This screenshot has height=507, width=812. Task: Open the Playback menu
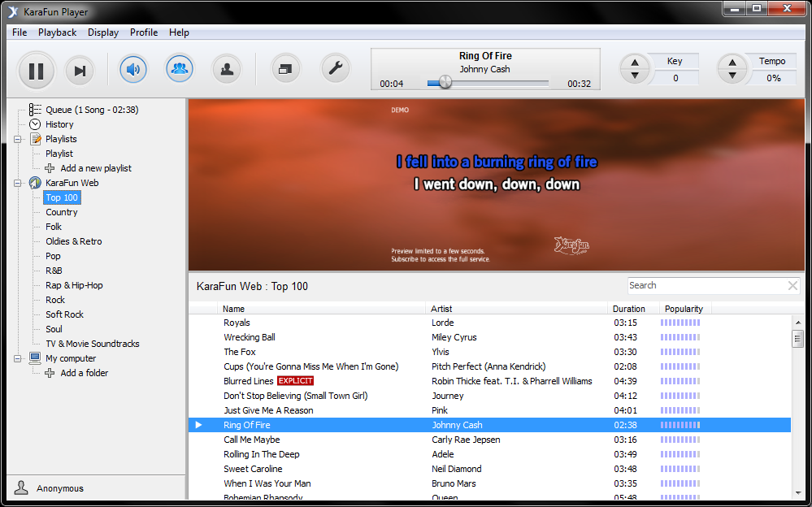point(57,32)
